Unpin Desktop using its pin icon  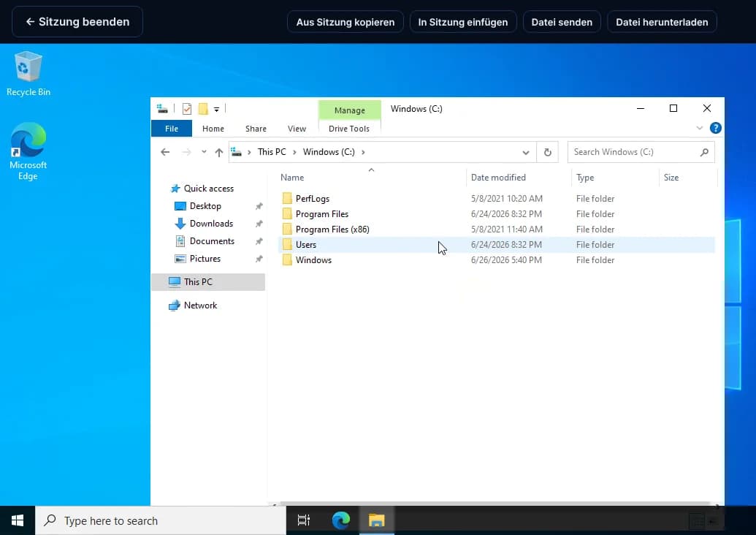point(259,207)
